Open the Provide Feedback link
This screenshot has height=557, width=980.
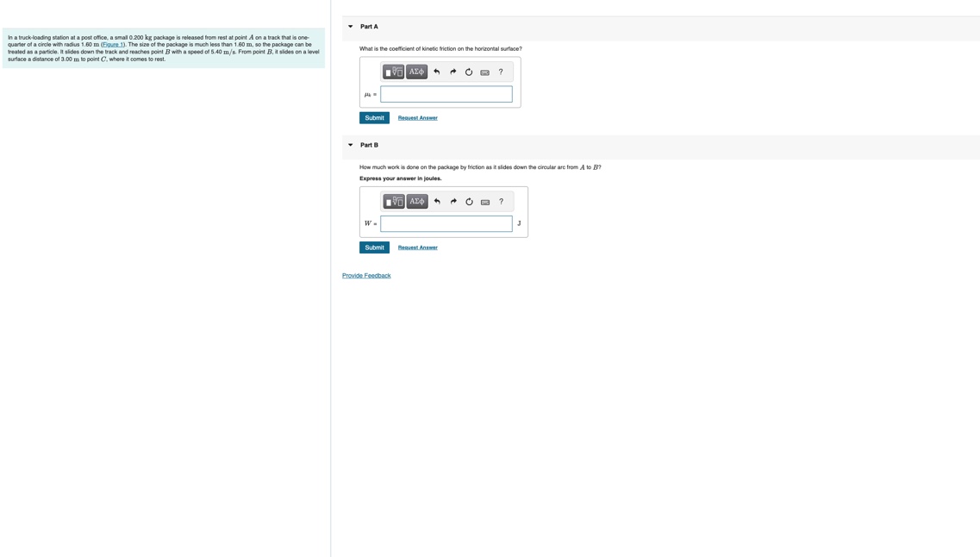point(366,275)
